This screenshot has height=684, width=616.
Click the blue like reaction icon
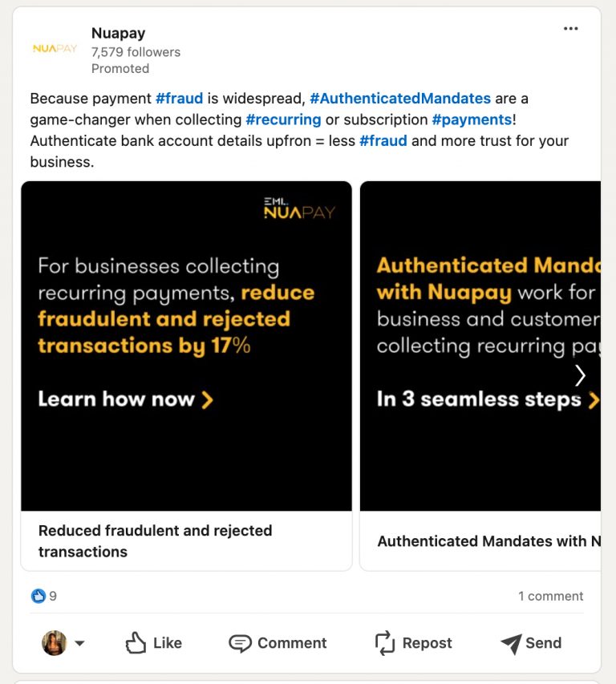pyautogui.click(x=38, y=596)
